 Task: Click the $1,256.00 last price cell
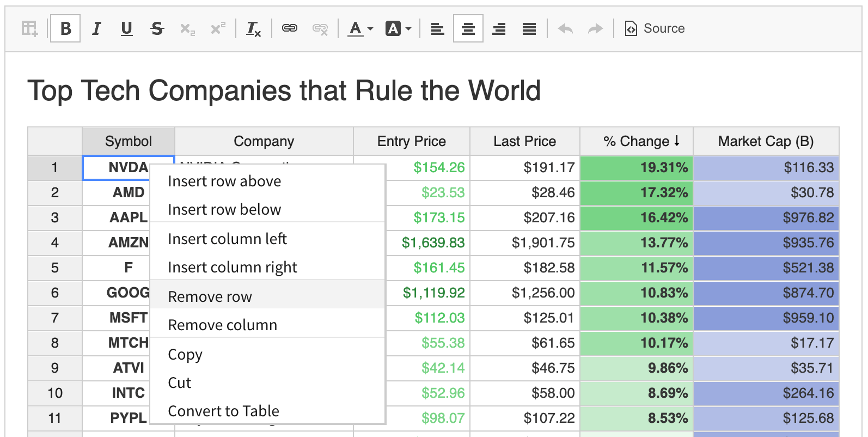[525, 293]
